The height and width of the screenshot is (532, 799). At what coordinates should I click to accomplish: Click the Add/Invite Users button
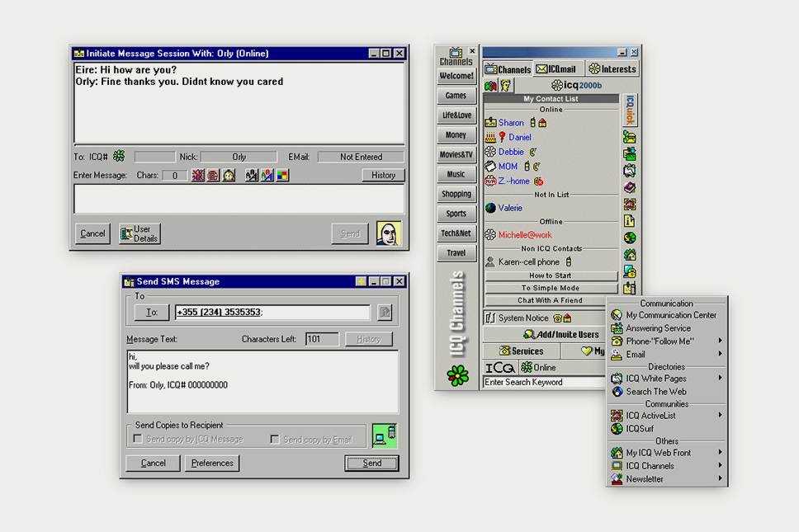tap(560, 335)
